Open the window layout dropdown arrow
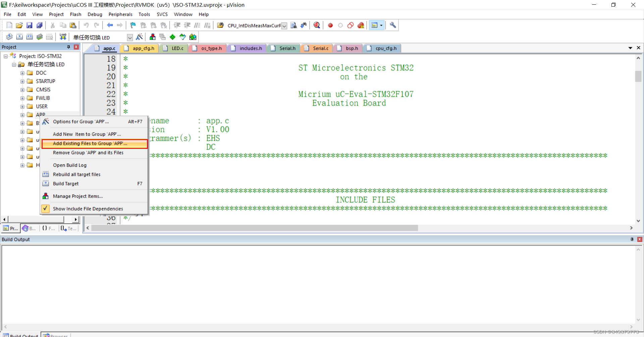Viewport: 644px width, 337px height. (x=381, y=25)
